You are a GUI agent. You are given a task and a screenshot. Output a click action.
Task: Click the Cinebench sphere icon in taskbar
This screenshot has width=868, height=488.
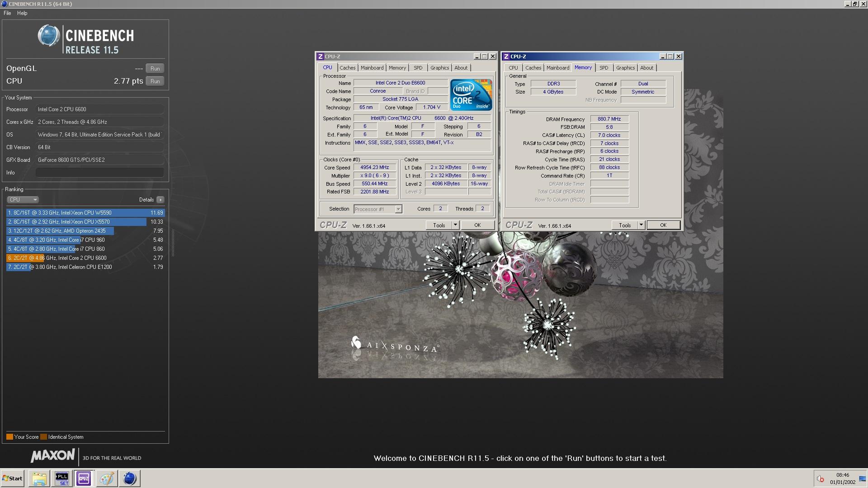coord(129,479)
